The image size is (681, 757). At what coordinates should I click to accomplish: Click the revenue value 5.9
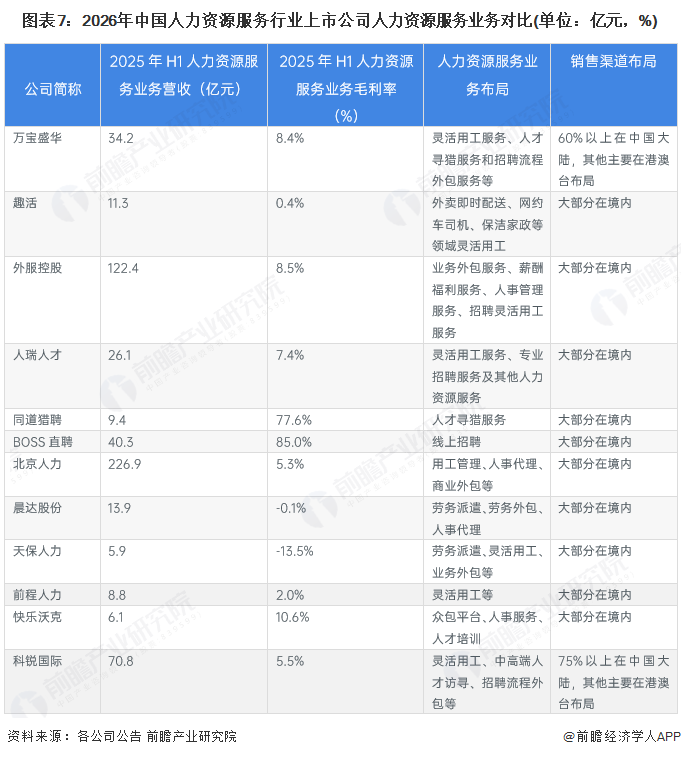point(117,551)
